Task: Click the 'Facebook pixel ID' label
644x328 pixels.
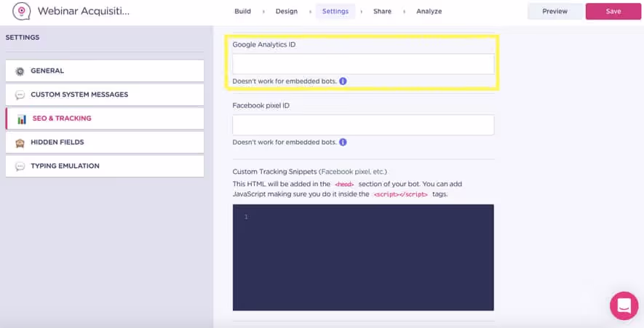Action: (x=261, y=105)
